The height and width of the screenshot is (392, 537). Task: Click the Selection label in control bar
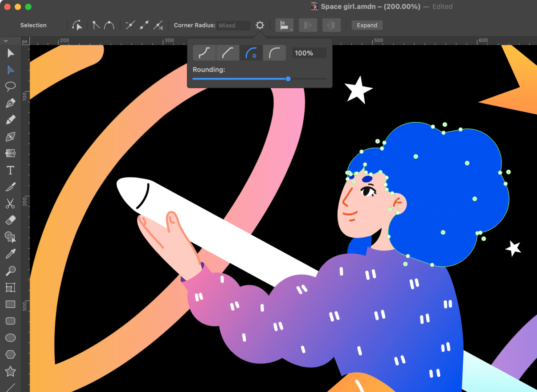tap(33, 25)
